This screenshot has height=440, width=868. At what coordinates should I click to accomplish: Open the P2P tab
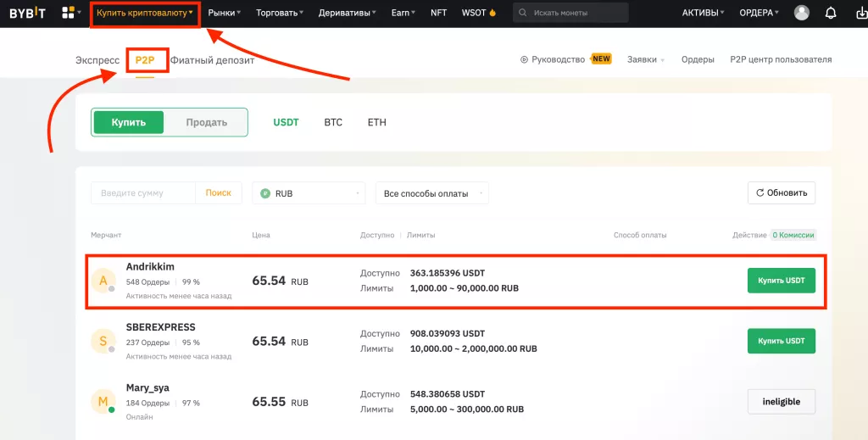tap(145, 60)
